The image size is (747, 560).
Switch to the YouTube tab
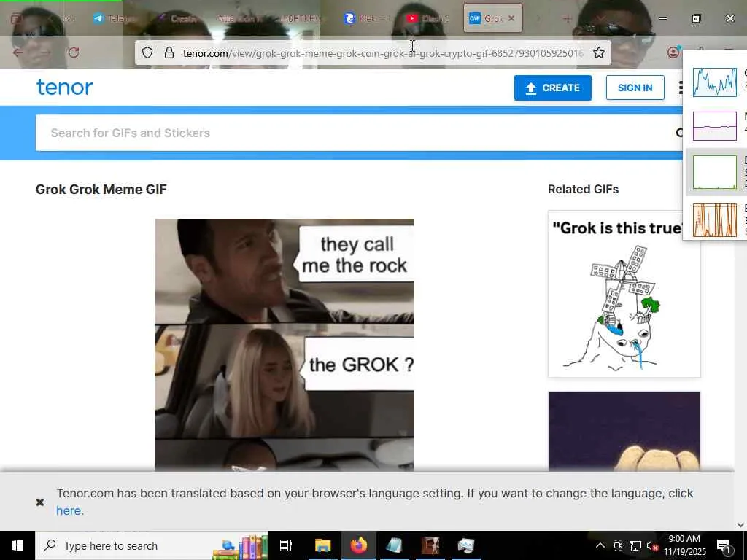(427, 18)
